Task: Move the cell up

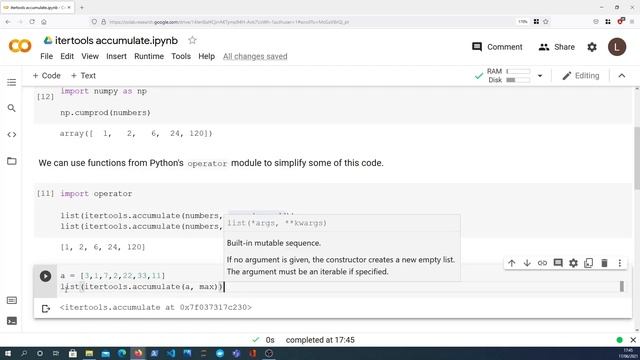Action: pos(511,263)
